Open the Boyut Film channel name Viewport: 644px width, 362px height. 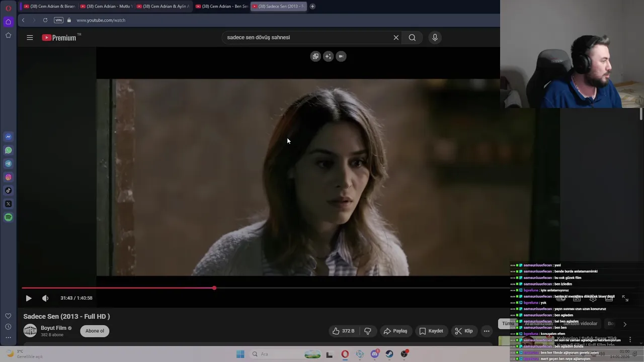pyautogui.click(x=53, y=328)
